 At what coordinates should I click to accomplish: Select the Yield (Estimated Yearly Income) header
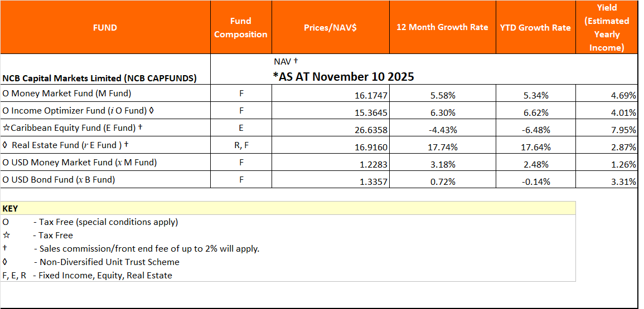607,27
